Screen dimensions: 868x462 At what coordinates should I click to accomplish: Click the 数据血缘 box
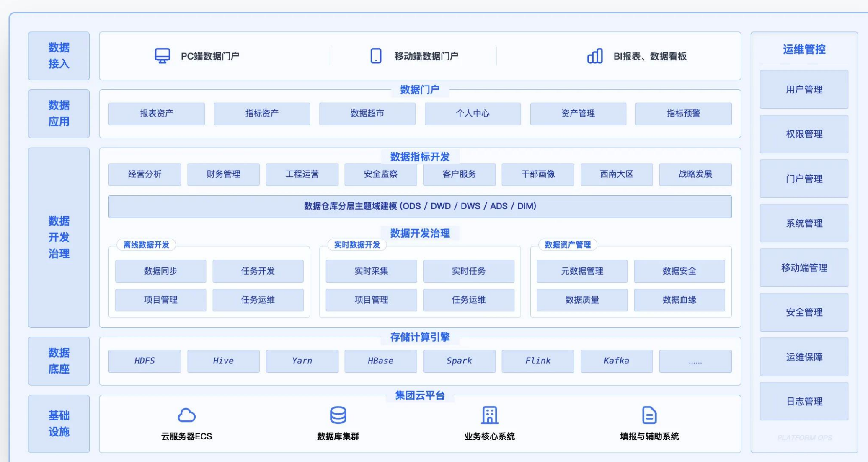679,300
